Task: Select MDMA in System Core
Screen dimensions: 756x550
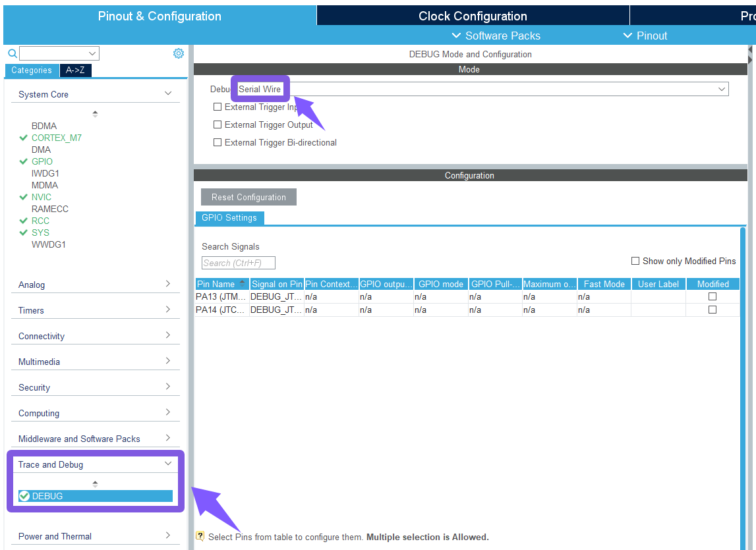Action: [x=44, y=185]
